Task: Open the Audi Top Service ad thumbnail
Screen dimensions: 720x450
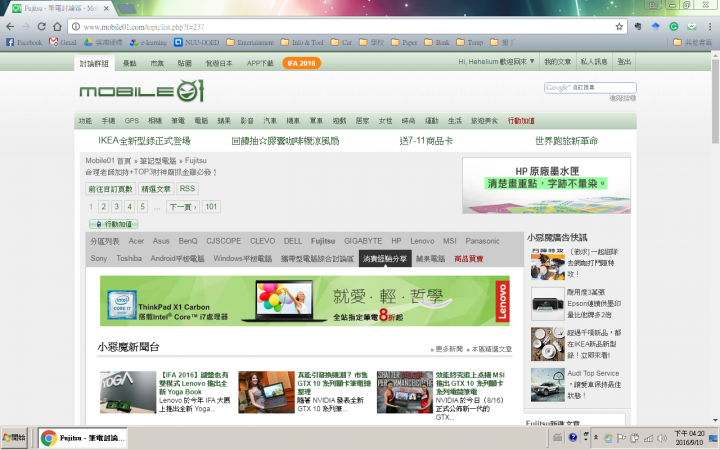Action: point(548,385)
